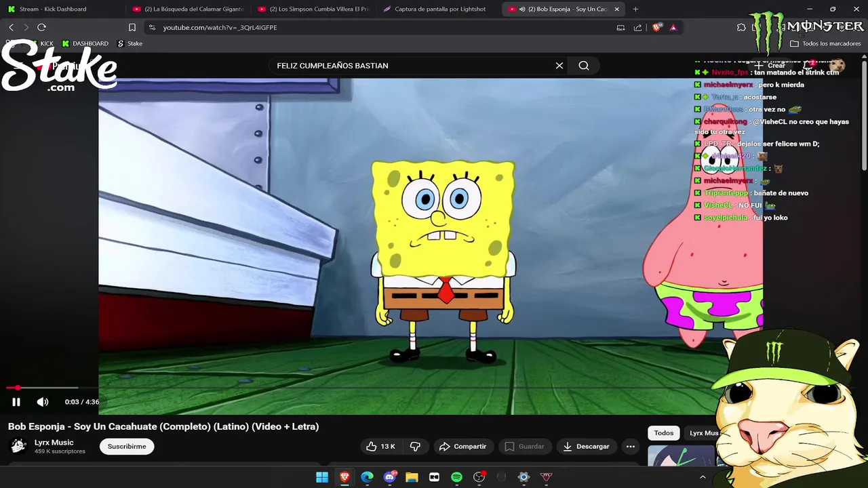Open the three-dot more actions menu
868x488 pixels.
631,447
